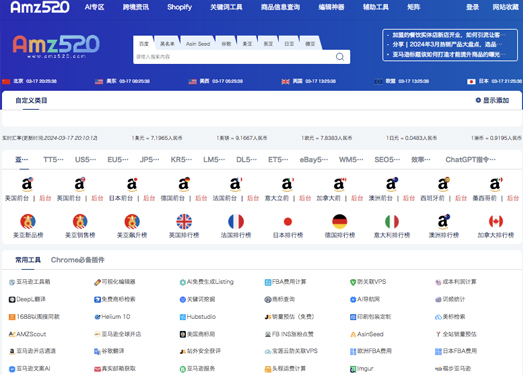The width and height of the screenshot is (523, 375).
Task: Open the 辅助工具 menu
Action: (376, 7)
